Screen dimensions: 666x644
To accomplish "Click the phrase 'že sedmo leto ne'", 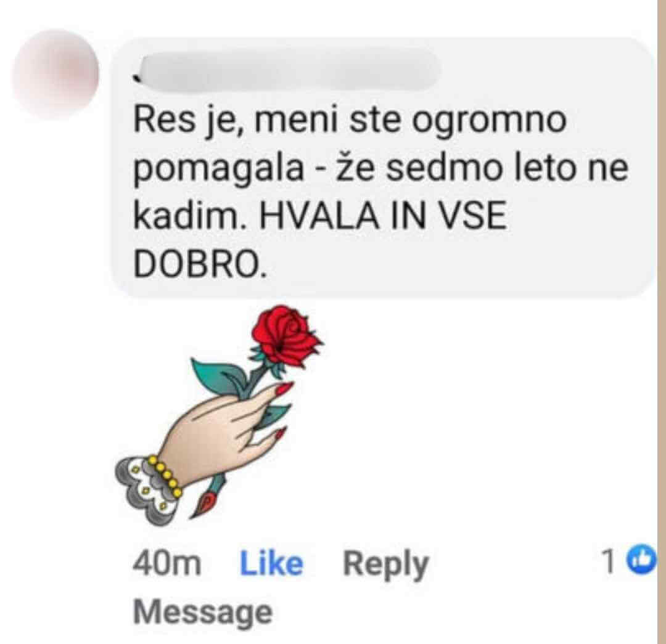I will click(482, 168).
